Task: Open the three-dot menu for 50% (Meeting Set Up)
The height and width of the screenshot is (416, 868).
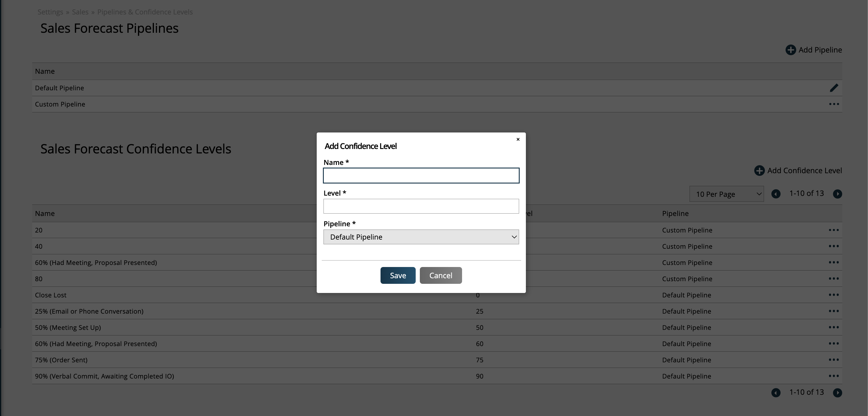Action: pyautogui.click(x=834, y=327)
